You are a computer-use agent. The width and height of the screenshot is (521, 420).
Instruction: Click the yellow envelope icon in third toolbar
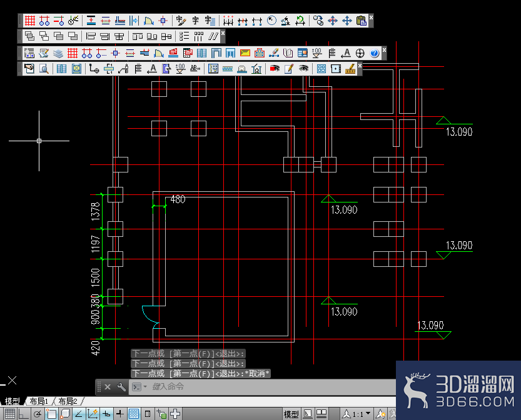245,53
